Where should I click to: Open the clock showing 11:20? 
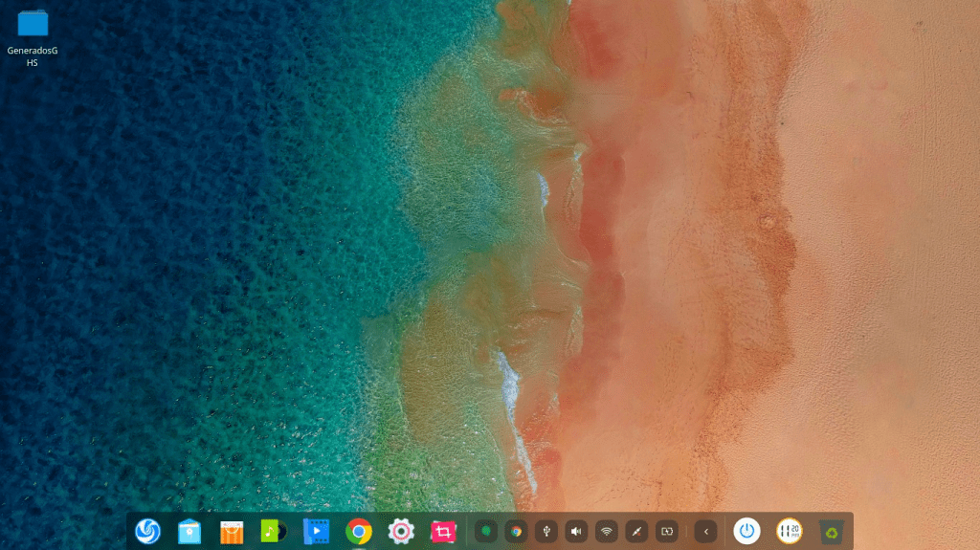point(790,531)
